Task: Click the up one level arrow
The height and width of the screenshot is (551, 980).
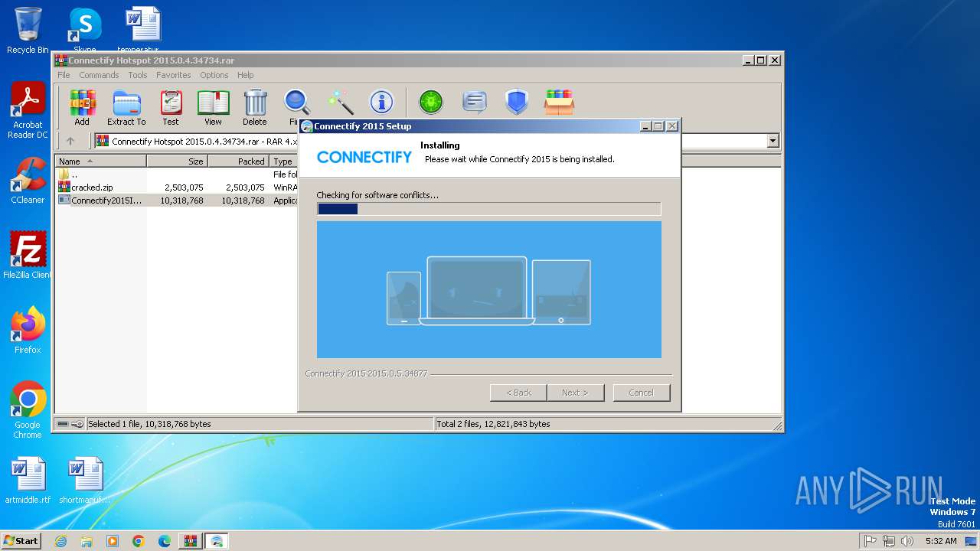Action: coord(70,141)
